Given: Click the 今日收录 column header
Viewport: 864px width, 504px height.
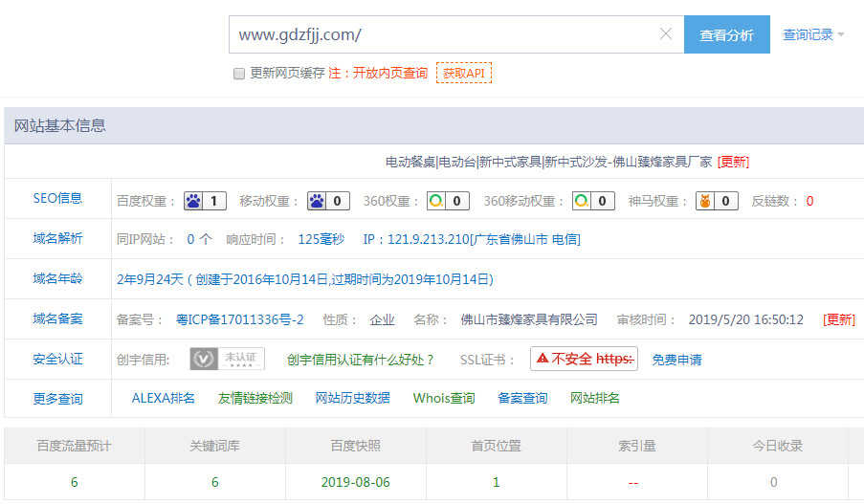Looking at the screenshot, I should (x=778, y=446).
